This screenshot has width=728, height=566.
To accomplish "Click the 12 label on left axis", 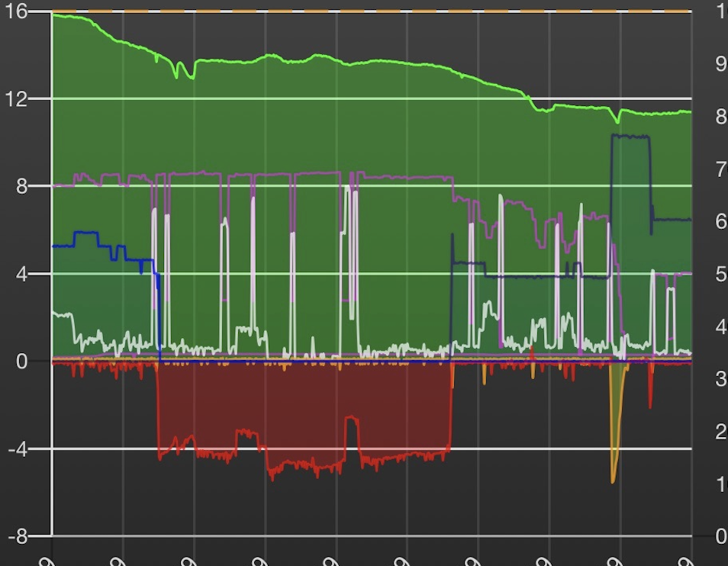I will pyautogui.click(x=16, y=99).
